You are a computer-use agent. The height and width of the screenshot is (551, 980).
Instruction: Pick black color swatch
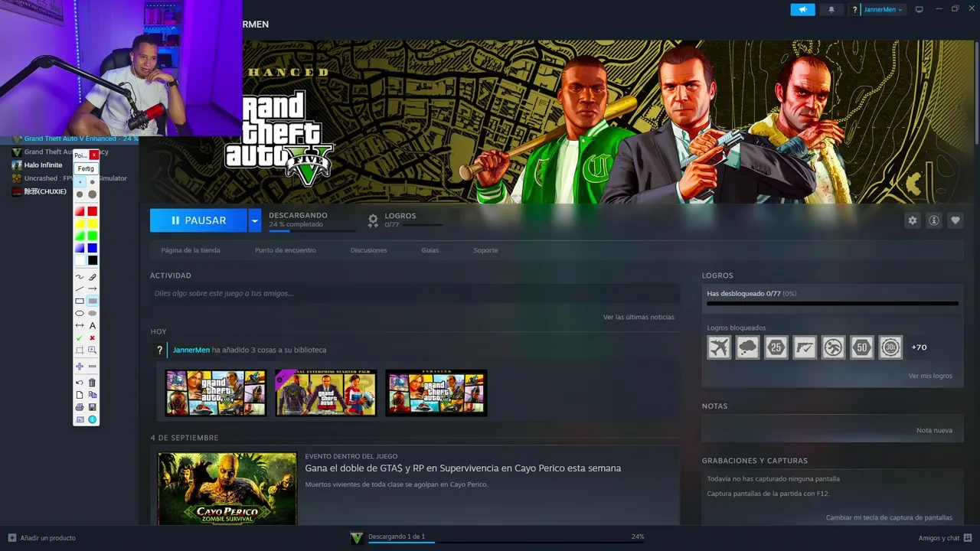click(93, 260)
